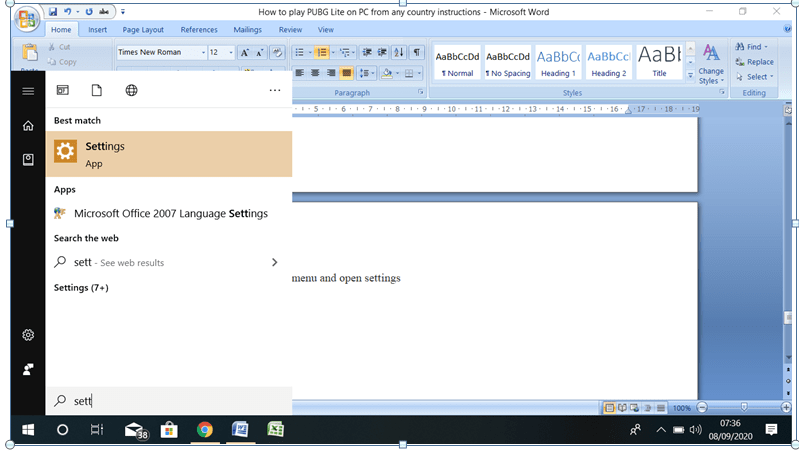Image resolution: width=799 pixels, height=451 pixels.
Task: Open the Numbering dropdown arrow
Action: coord(333,52)
